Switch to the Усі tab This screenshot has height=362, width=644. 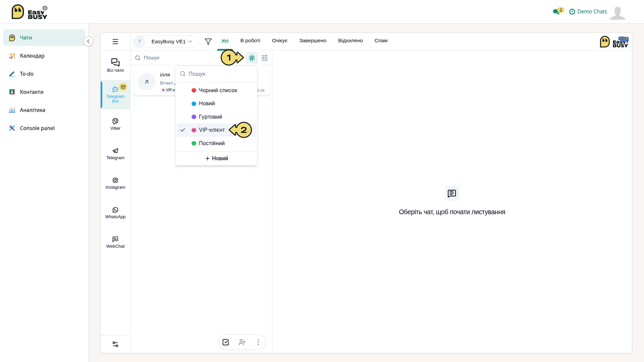coord(225,41)
